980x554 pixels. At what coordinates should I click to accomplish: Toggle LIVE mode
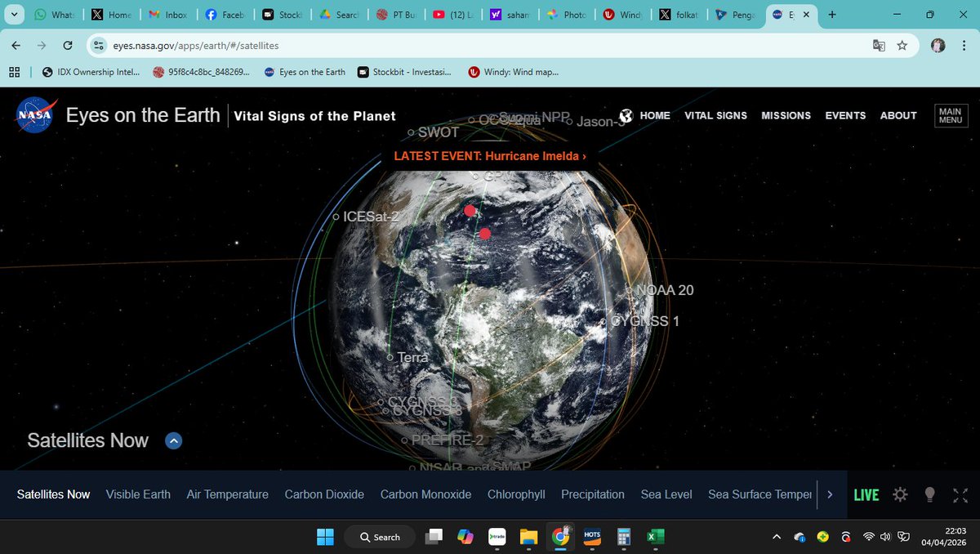[866, 494]
